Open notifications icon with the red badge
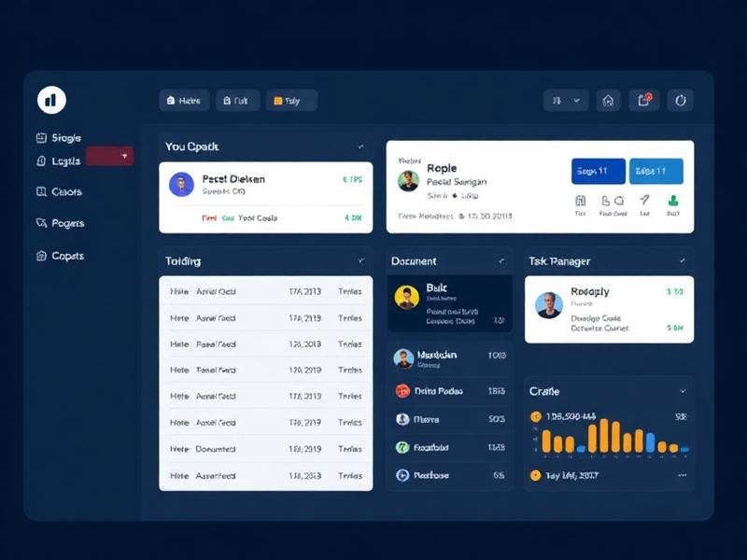 (644, 101)
